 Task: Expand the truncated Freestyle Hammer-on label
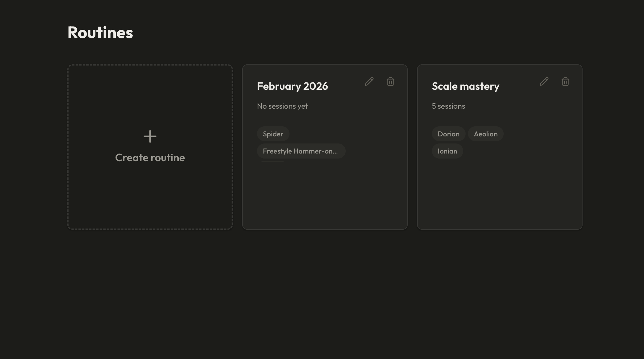pyautogui.click(x=301, y=151)
